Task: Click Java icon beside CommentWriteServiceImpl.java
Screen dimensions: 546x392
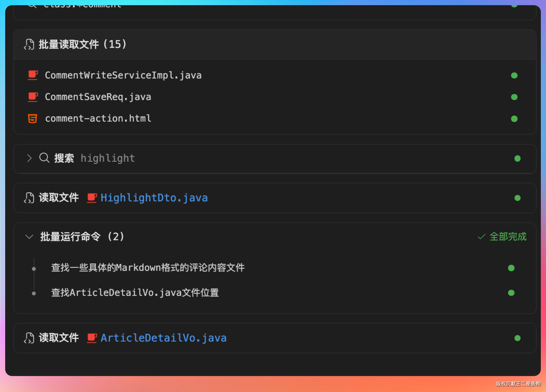Action: click(x=33, y=75)
